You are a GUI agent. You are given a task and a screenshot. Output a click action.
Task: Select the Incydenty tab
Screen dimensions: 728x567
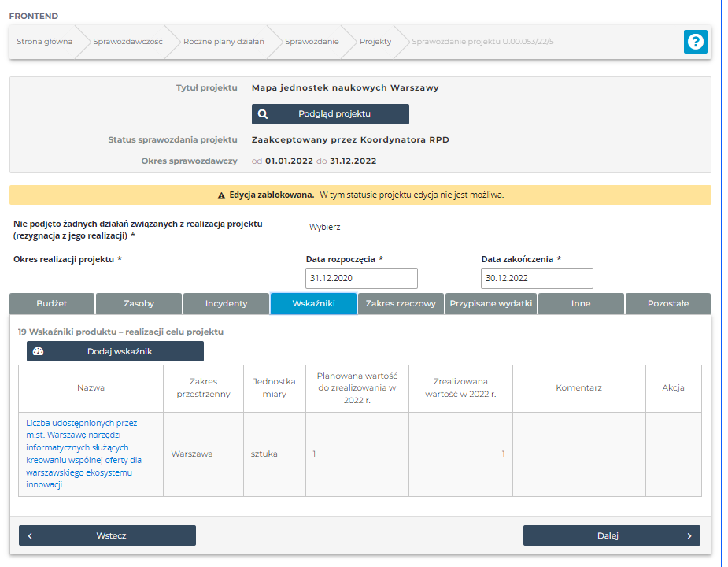pyautogui.click(x=226, y=303)
